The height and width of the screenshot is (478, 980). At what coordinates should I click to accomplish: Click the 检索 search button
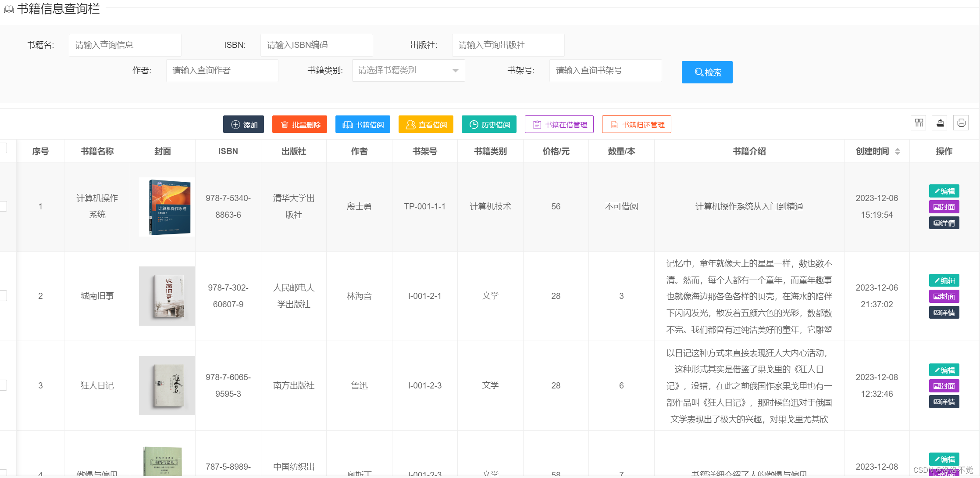(x=707, y=72)
